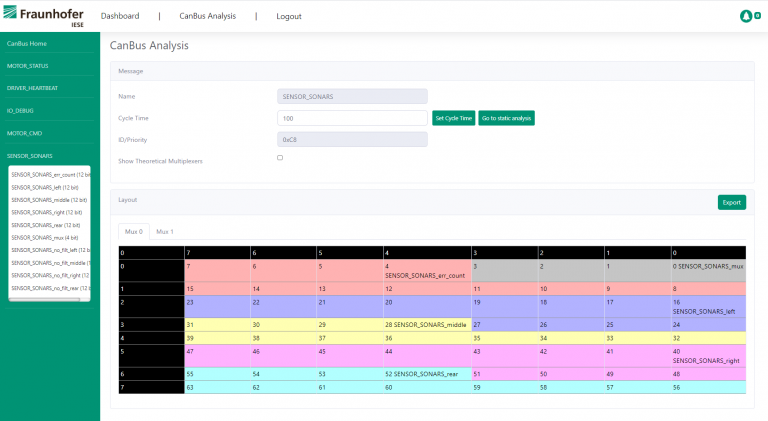Click bit cell 39 in layout
Image resolution: width=768 pixels, height=421 pixels.
(x=217, y=338)
